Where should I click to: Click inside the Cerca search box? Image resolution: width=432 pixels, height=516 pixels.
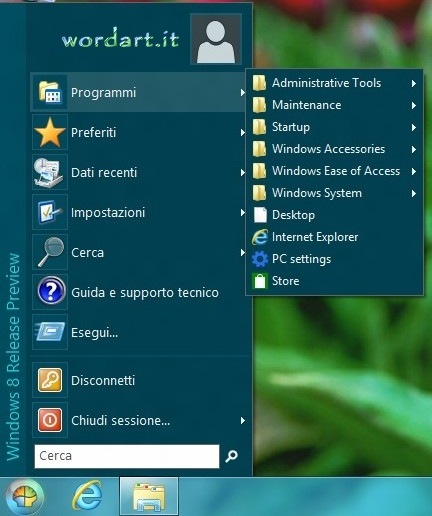(127, 456)
